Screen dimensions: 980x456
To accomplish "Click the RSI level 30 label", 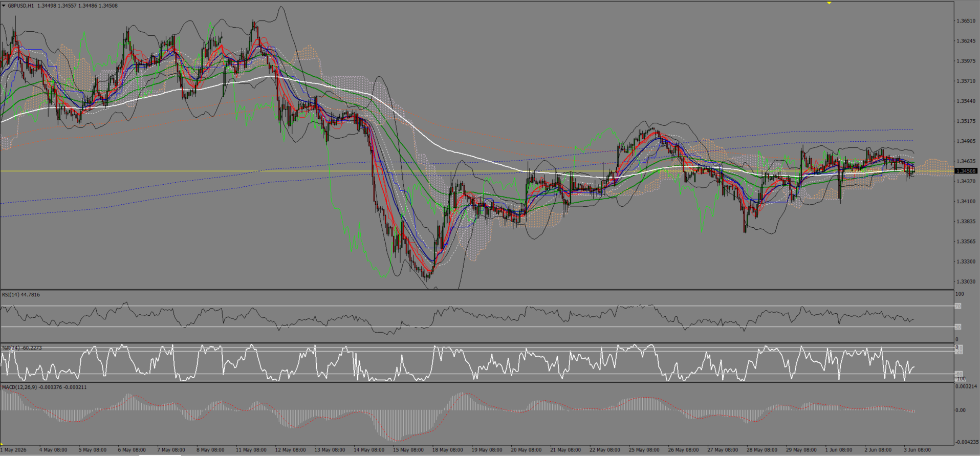I will coord(958,327).
